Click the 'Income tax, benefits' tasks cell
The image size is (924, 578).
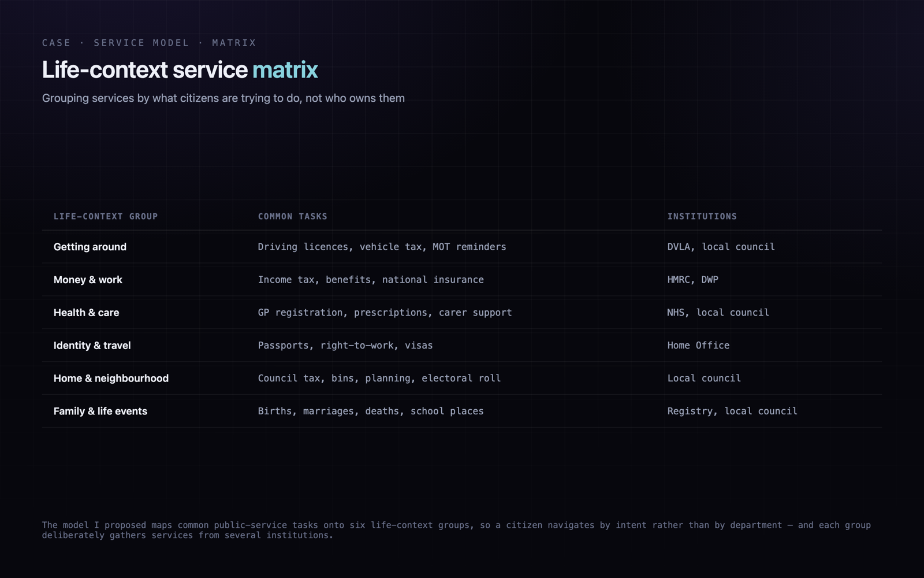(x=371, y=280)
